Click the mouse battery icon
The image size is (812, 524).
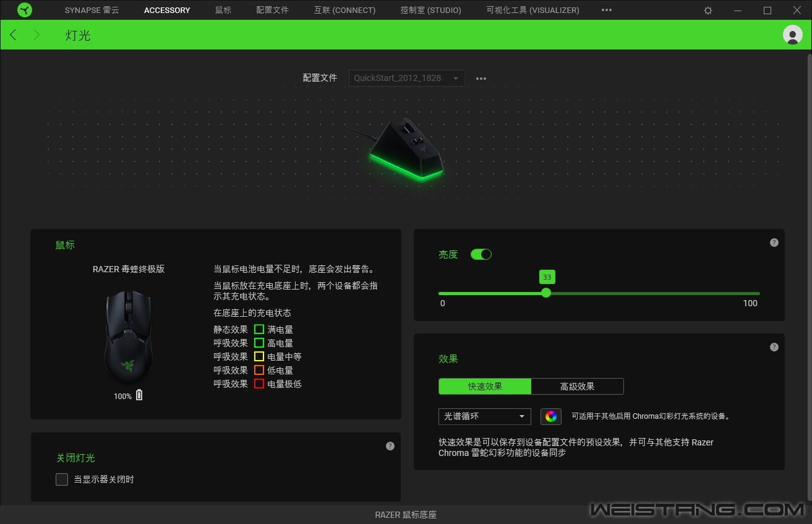click(139, 395)
